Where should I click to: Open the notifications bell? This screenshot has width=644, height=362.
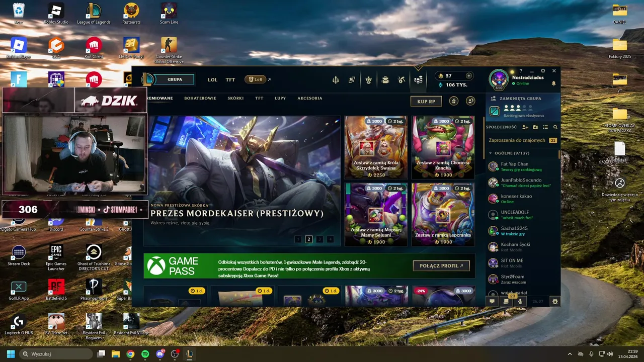click(554, 83)
